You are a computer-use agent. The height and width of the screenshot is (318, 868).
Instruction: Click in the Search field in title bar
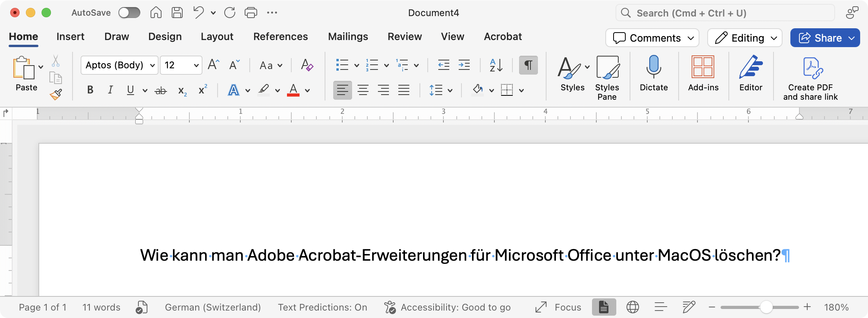click(725, 13)
